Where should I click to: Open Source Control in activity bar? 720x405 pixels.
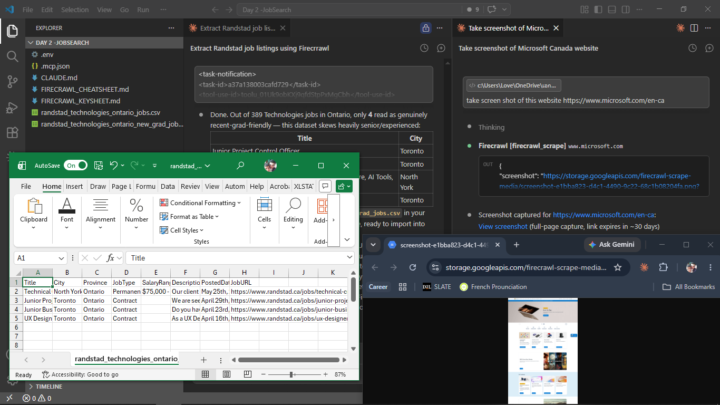[12, 82]
